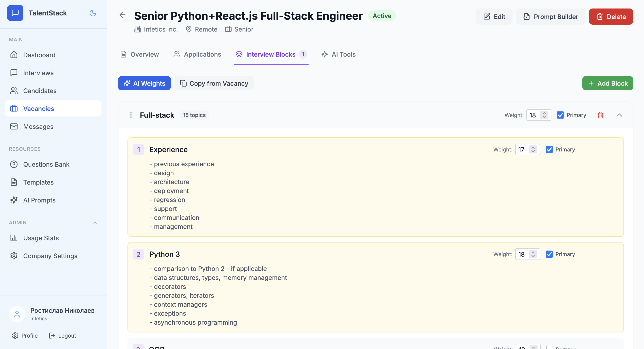644x349 pixels.
Task: Grab the Full-stack block drag handle
Action: coord(131,115)
